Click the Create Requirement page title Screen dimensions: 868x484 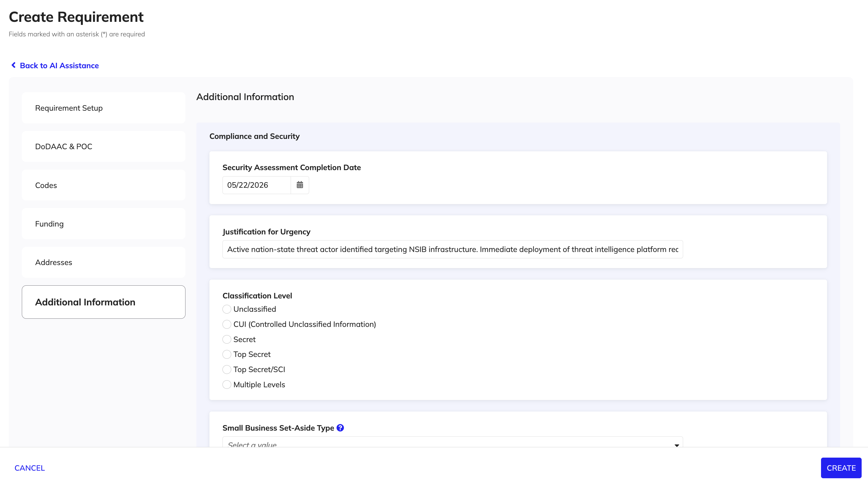76,17
